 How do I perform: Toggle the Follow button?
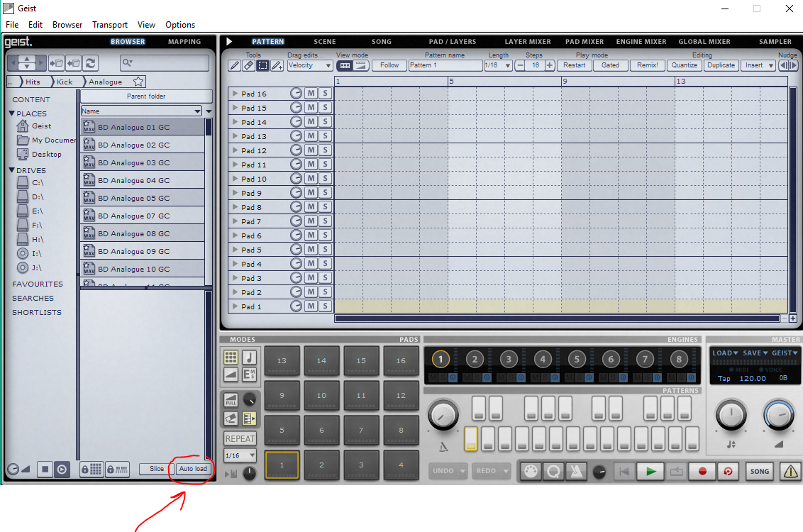click(x=389, y=65)
